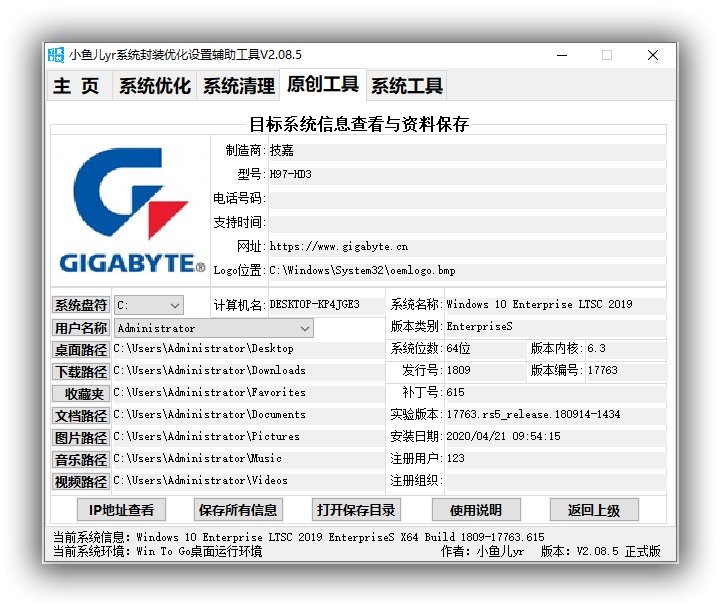Click the 使用说明 button
This screenshot has height=606, width=721.
[475, 510]
